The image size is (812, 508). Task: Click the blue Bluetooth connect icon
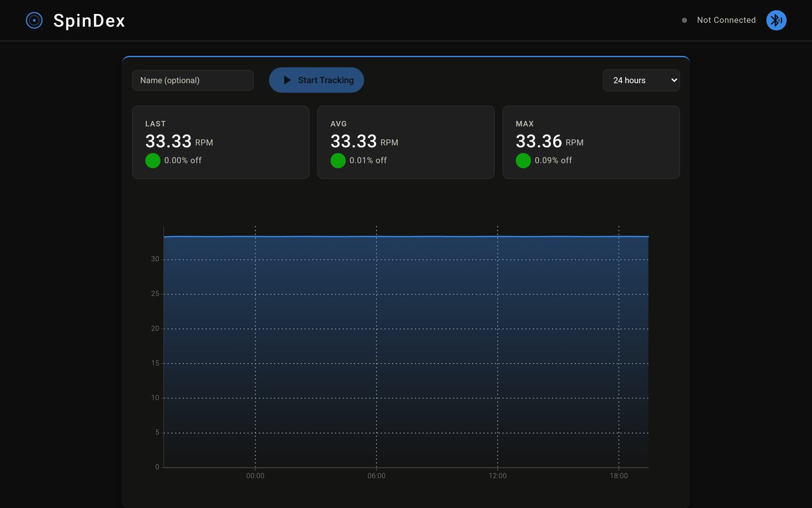point(776,20)
